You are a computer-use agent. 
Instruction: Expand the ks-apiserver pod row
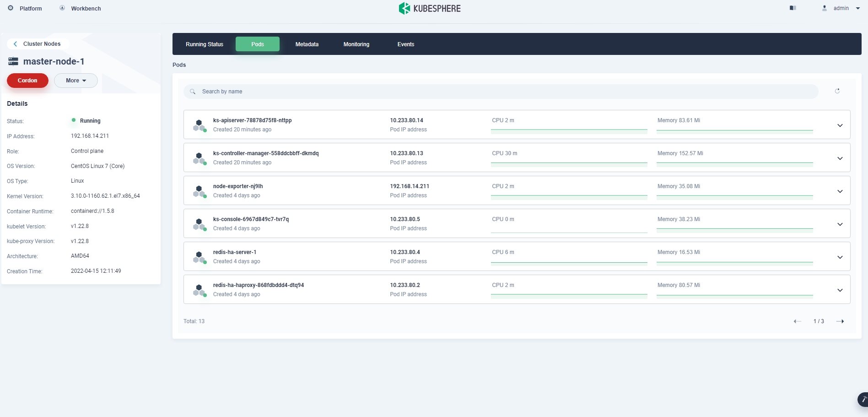pyautogui.click(x=840, y=125)
